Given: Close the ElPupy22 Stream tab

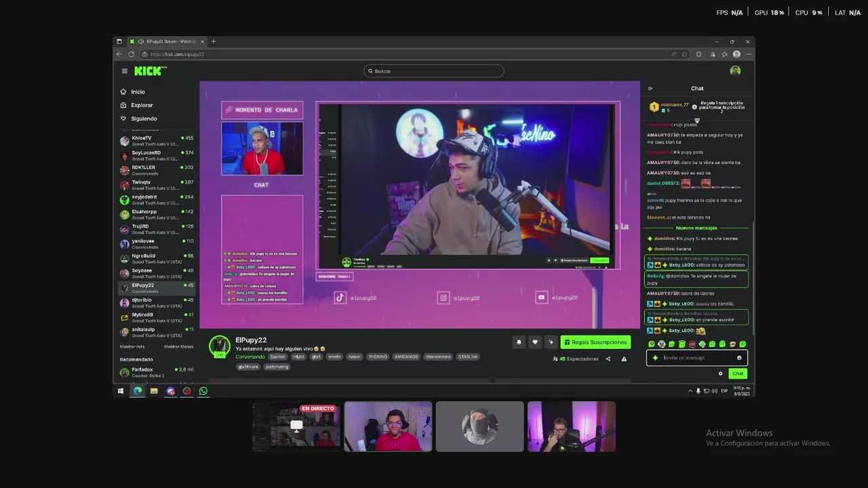Looking at the screenshot, I should coord(202,41).
